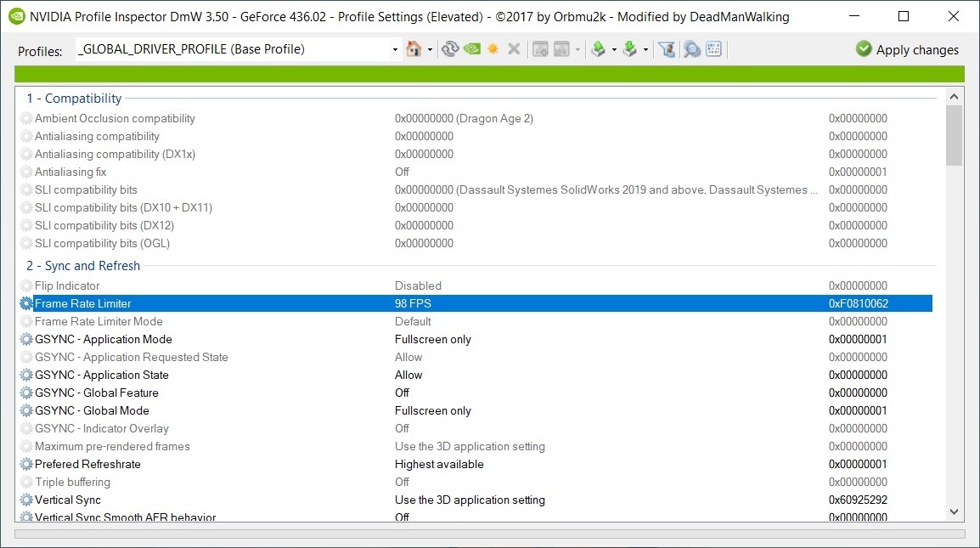The image size is (980, 548).
Task: Select the 'Antialiasing compatibility (DX1x)' row
Action: pos(476,154)
